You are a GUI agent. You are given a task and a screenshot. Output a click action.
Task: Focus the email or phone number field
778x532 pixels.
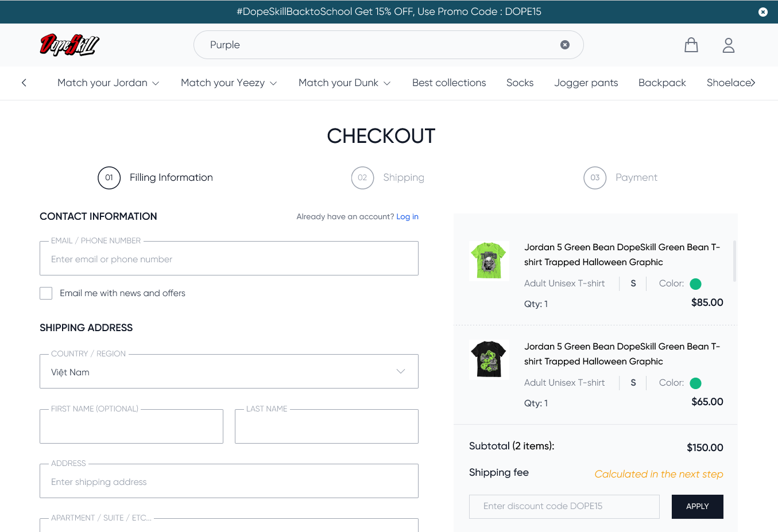(x=229, y=259)
